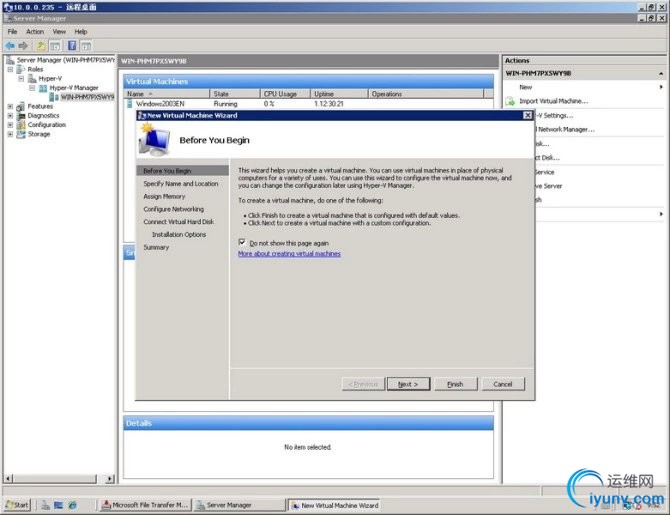
Task: Open the Help menu
Action: point(81,32)
